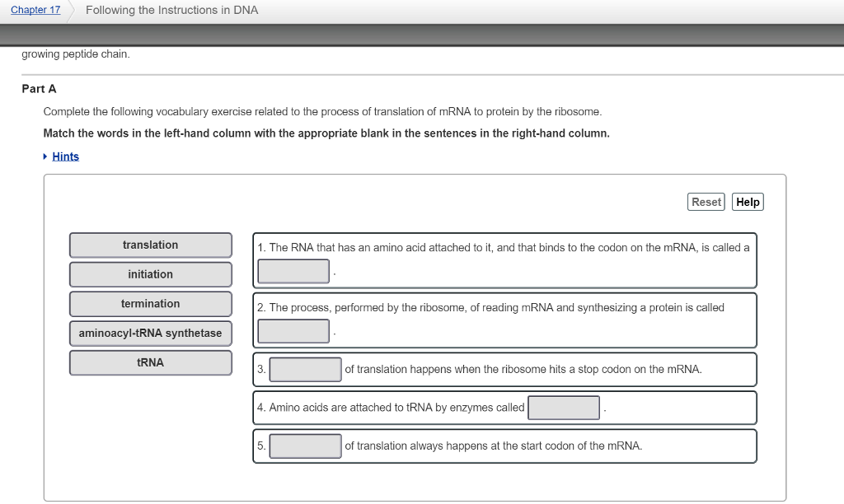
Task: Select the 'translation' word tile
Action: (151, 245)
